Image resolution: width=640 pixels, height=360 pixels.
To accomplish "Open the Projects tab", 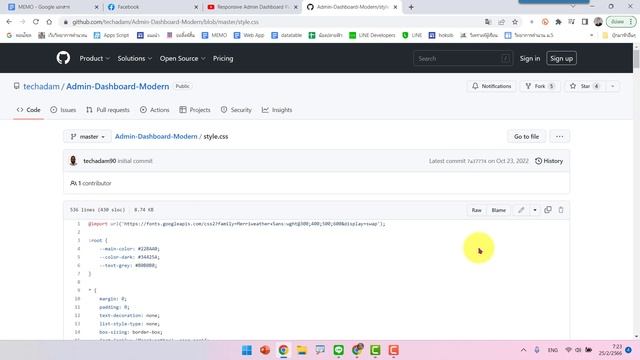I will click(x=195, y=110).
